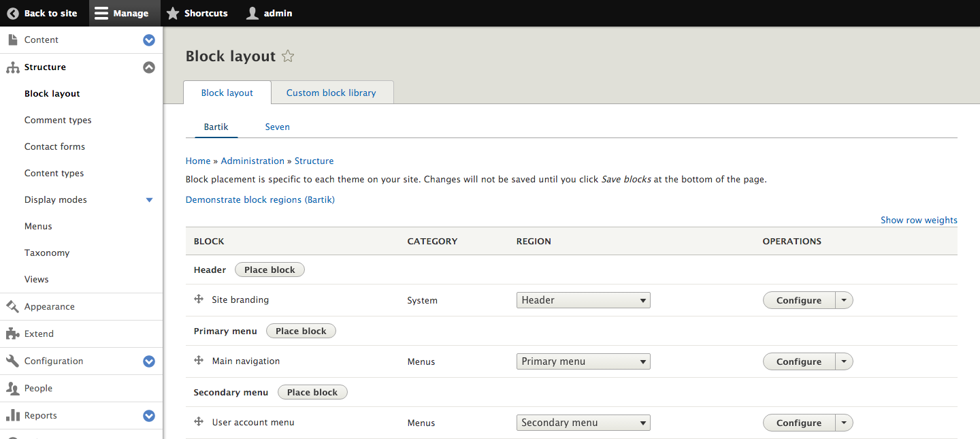The height and width of the screenshot is (439, 980).
Task: Click the drag handle for Main navigation
Action: click(x=199, y=361)
